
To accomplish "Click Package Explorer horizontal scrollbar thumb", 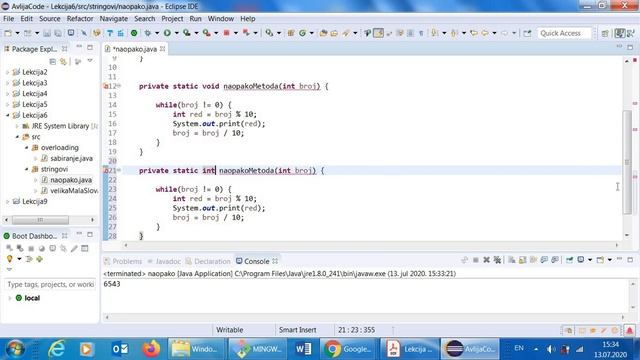I will coord(40,220).
